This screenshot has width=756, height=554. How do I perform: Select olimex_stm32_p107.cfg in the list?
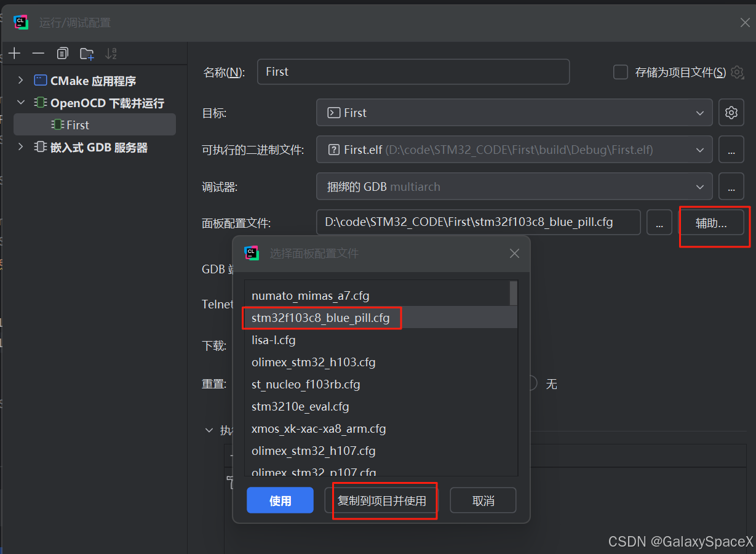click(381, 469)
